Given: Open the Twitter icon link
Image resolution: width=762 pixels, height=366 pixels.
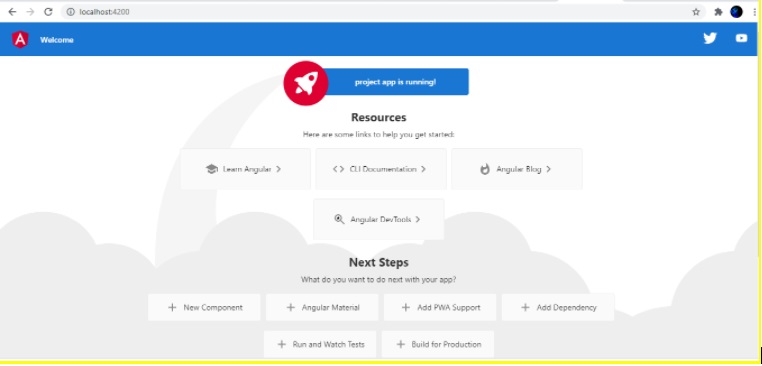Looking at the screenshot, I should pyautogui.click(x=710, y=38).
